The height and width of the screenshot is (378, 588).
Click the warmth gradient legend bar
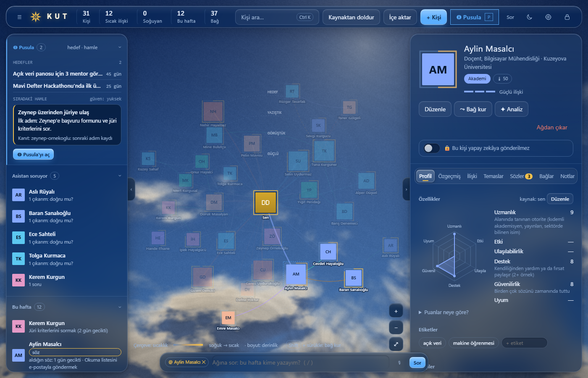tap(188, 345)
